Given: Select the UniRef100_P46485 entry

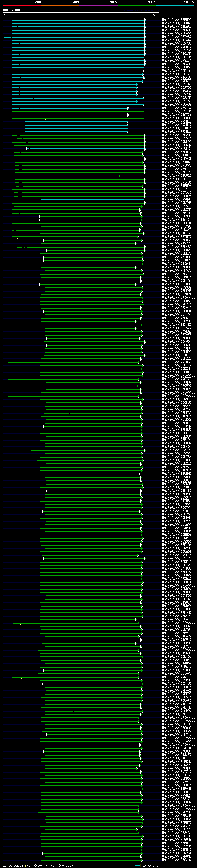Looking at the screenshot, I should coord(177,77).
